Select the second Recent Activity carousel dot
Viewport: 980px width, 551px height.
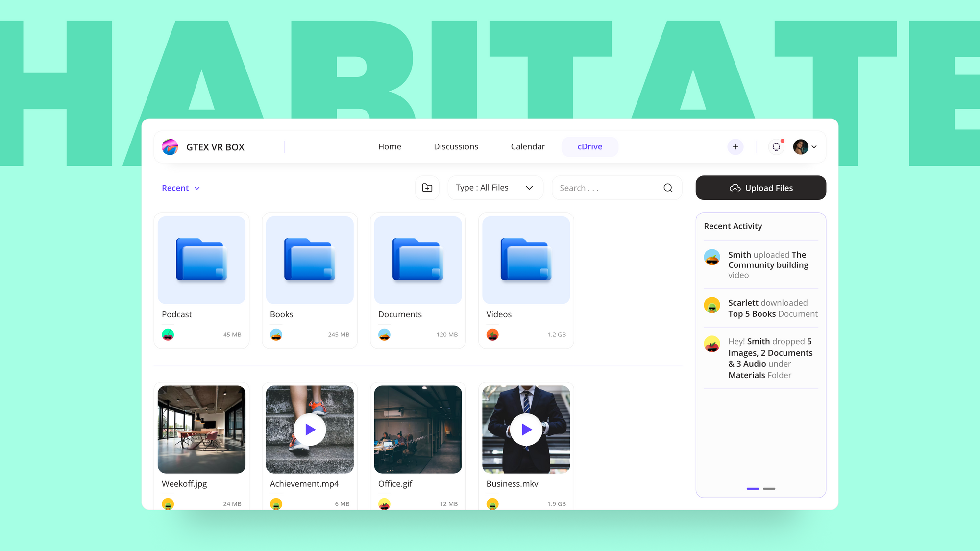tap(769, 489)
